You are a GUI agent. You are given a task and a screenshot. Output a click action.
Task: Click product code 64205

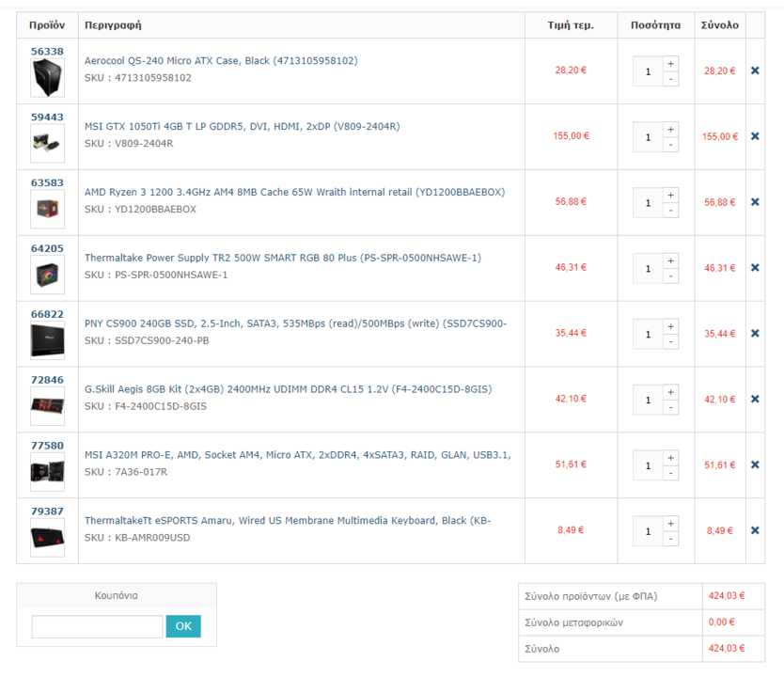[48, 248]
